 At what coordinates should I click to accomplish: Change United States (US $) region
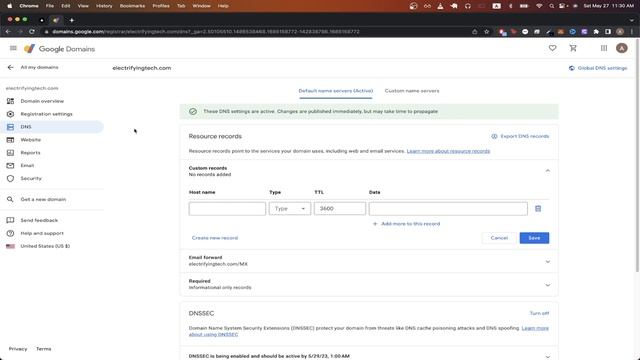tap(45, 246)
